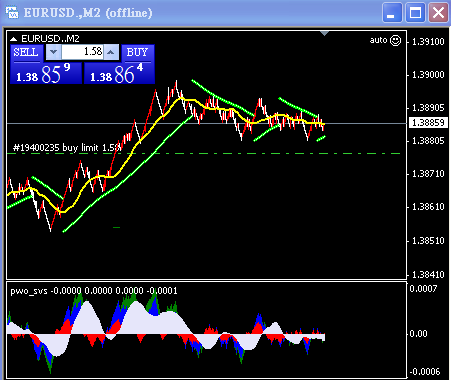Minimize the EURUSD chart window
Image resolution: width=451 pixels, height=380 pixels.
pos(392,13)
